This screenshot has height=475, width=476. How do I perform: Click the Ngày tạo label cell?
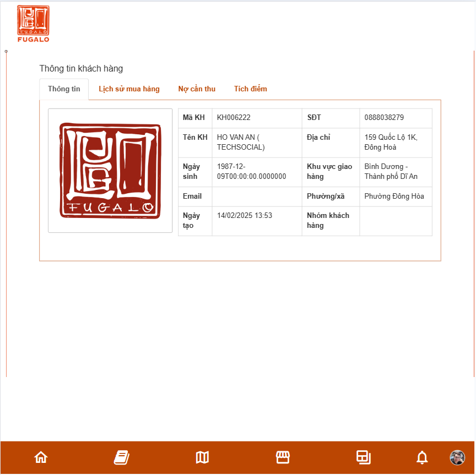pyautogui.click(x=195, y=221)
